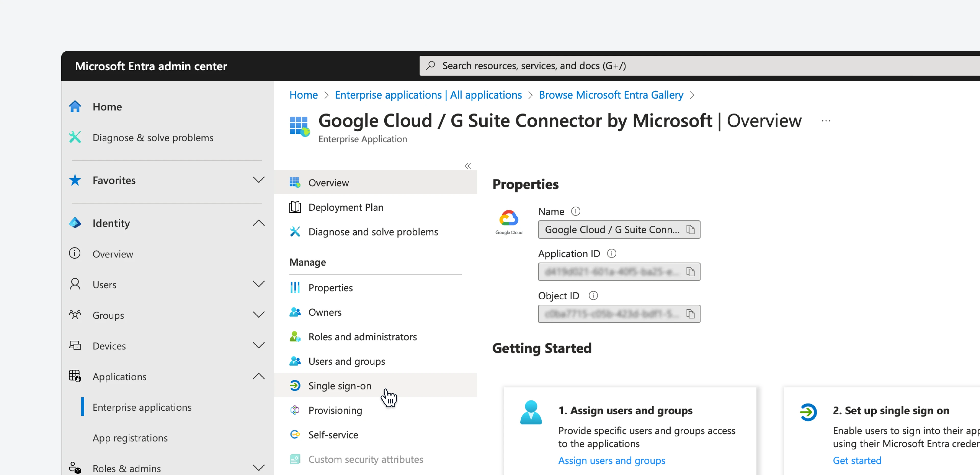Click the Identity Overview info icon
The height and width of the screenshot is (475, 980).
pos(75,254)
